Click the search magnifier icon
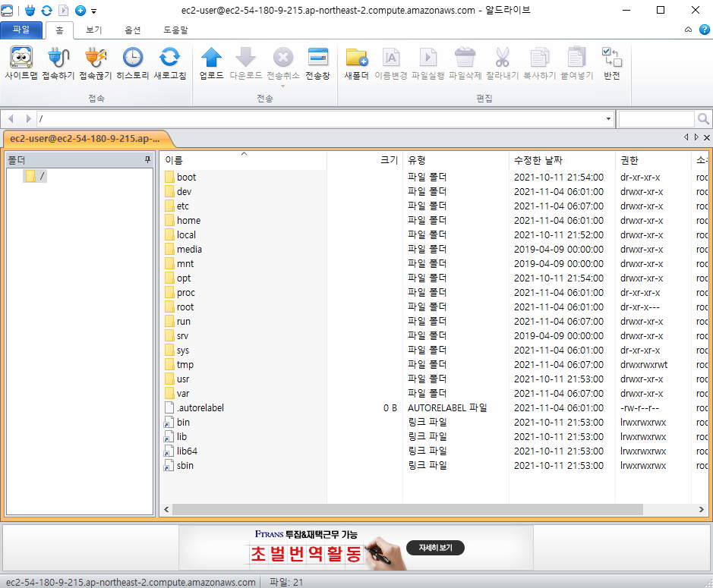 [x=703, y=119]
